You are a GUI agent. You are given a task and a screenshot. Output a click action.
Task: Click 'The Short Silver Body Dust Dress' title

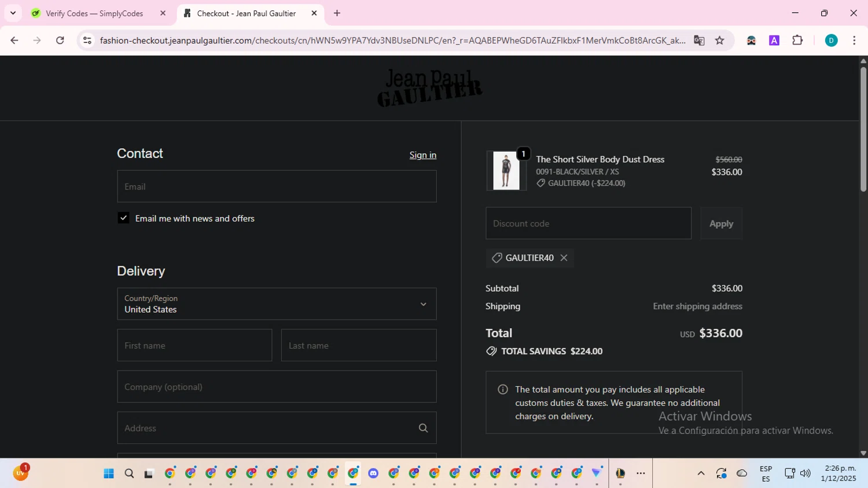coord(600,159)
